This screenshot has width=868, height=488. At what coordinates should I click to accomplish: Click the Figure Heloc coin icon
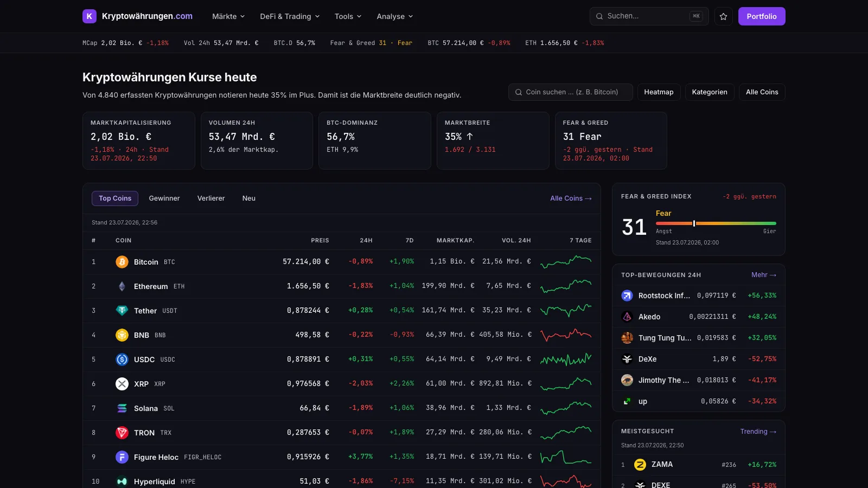(x=122, y=457)
